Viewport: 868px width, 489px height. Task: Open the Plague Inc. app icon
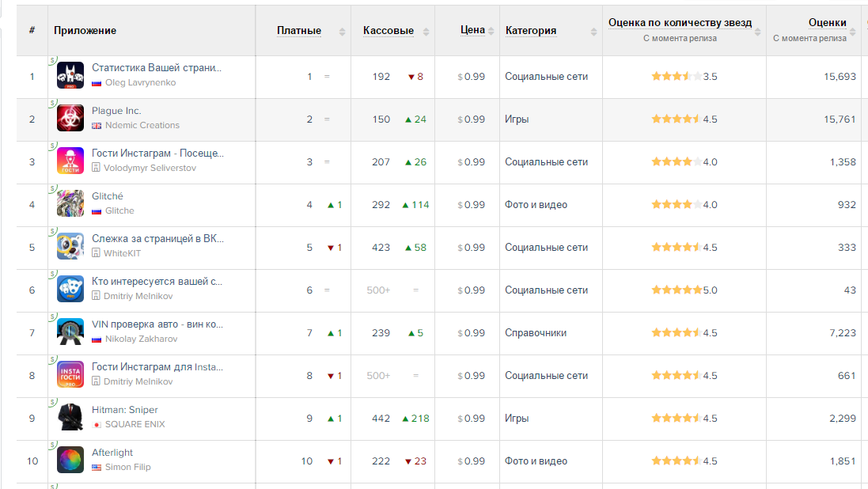(70, 118)
